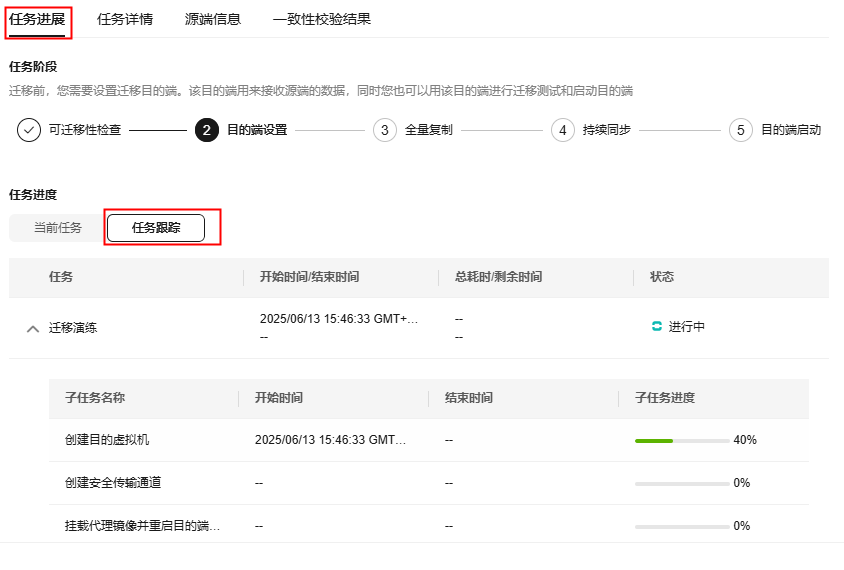
Task: Open the 源端信息 tab
Action: (213, 19)
